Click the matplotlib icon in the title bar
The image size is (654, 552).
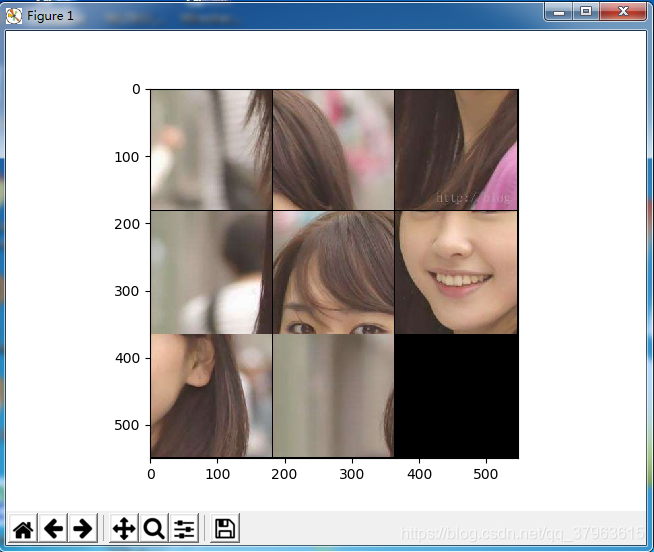13,16
